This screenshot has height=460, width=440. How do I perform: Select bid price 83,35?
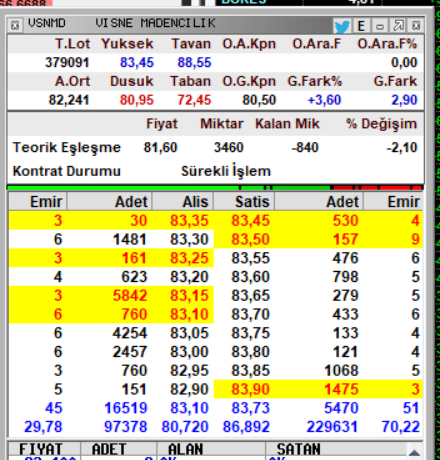click(189, 221)
